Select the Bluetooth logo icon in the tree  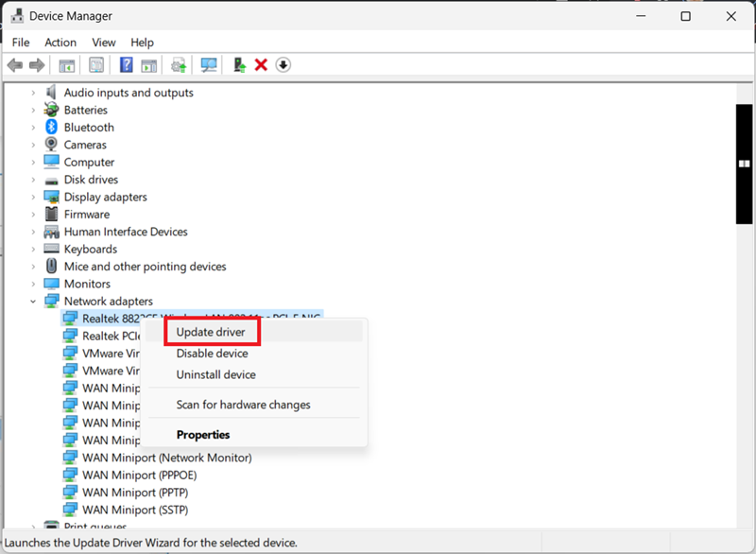click(x=51, y=127)
